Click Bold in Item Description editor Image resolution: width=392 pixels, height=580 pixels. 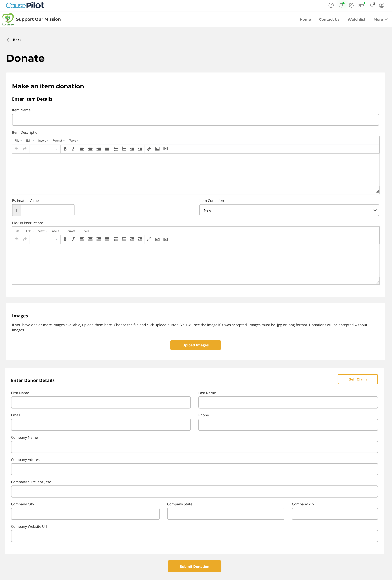pos(65,149)
